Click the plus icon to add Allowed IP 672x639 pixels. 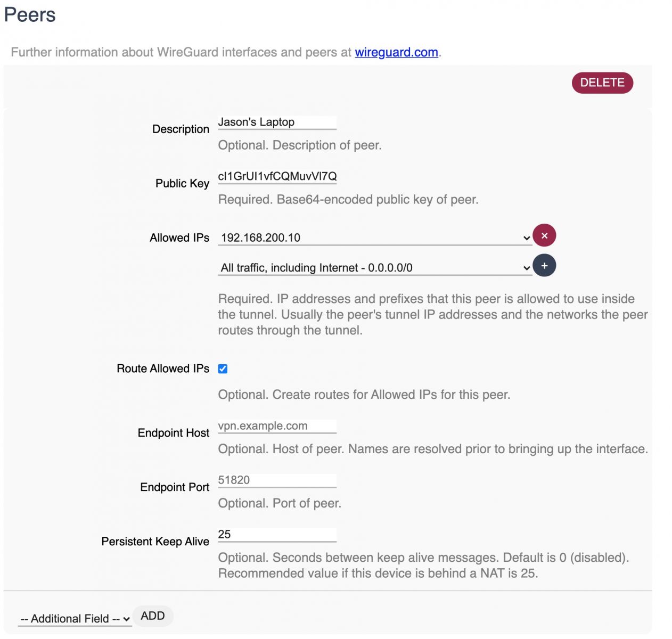(x=544, y=266)
